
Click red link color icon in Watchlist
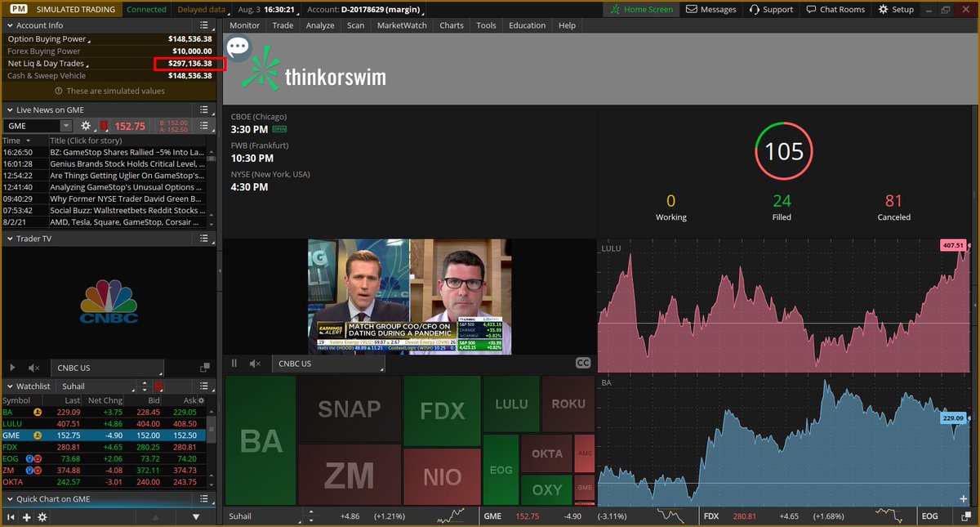(x=158, y=386)
